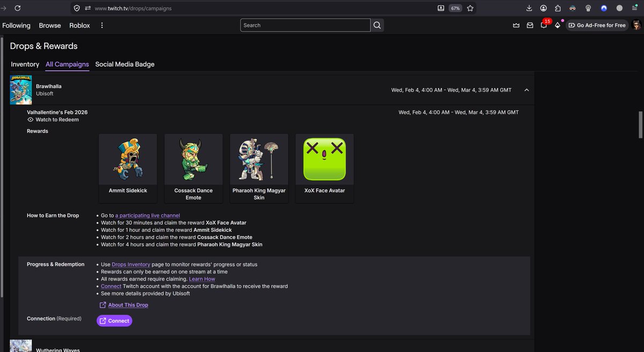
Task: Click the page vertical scrollbar thumb
Action: click(640, 125)
